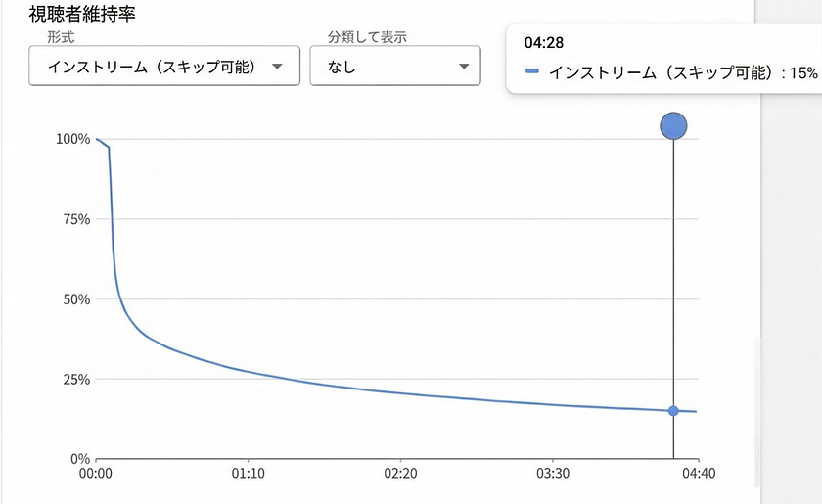The width and height of the screenshot is (822, 504).
Task: Click the arrow beside インストリーム（スキップ可能）
Action: 277,67
